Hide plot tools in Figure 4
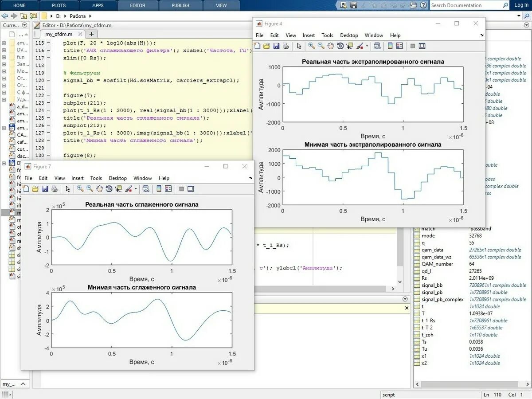Image resolution: width=532 pixels, height=399 pixels. click(x=413, y=46)
